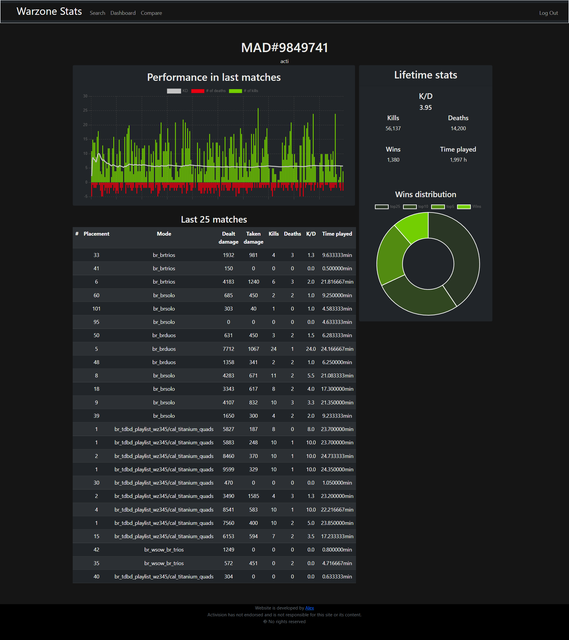Click the Dealt damage column header
Screen dimensions: 569x640
click(228, 238)
